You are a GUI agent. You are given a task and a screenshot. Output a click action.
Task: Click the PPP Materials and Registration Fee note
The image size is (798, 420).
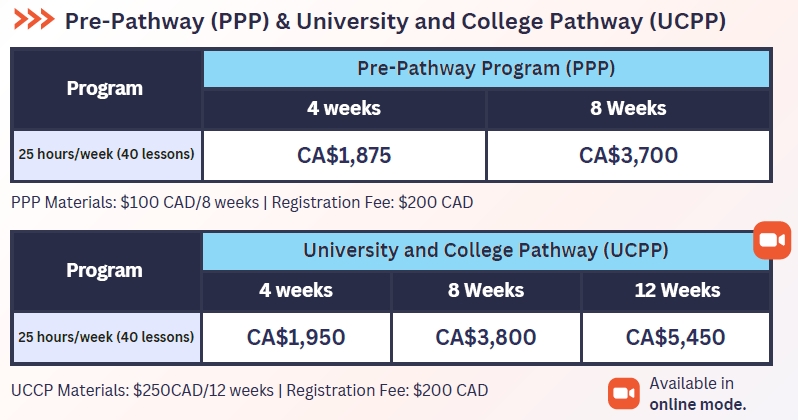pyautogui.click(x=242, y=202)
